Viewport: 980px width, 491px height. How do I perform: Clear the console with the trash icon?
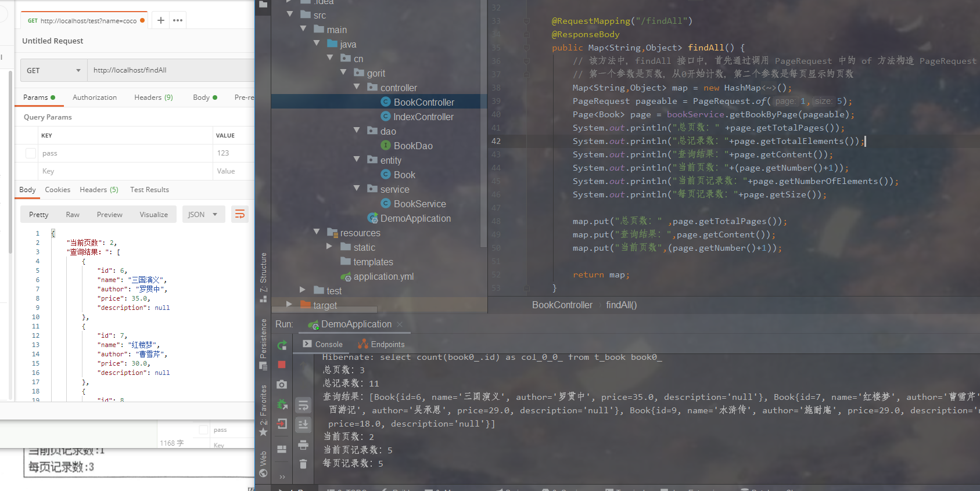coord(303,464)
